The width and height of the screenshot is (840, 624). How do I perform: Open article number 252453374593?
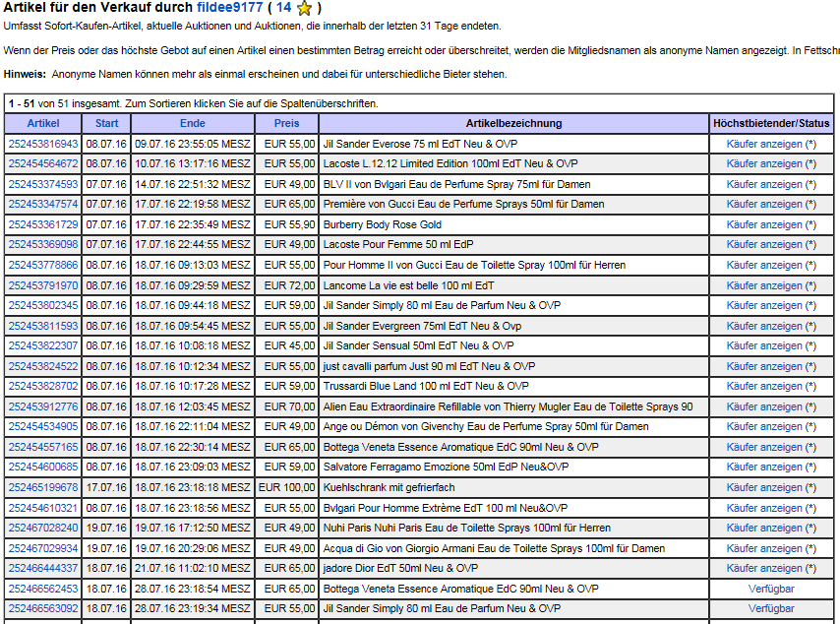tap(43, 184)
